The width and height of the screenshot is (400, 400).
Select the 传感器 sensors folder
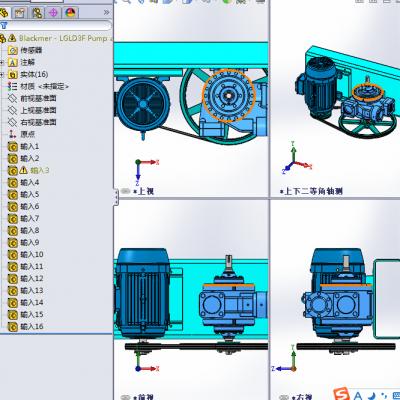[x=31, y=50]
